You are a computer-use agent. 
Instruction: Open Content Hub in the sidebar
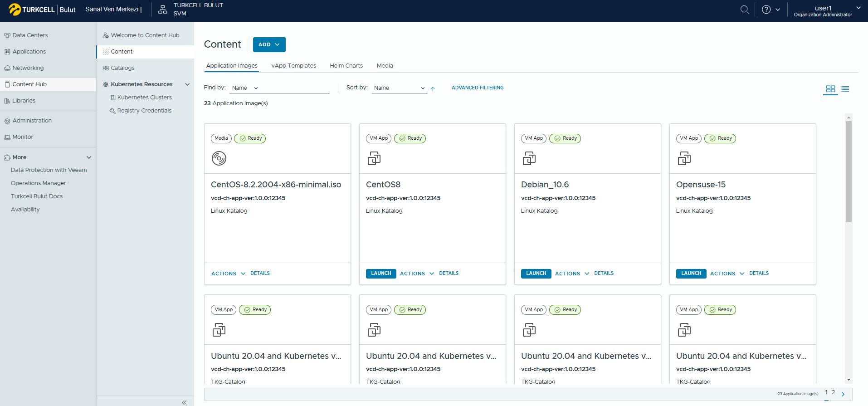click(48, 84)
